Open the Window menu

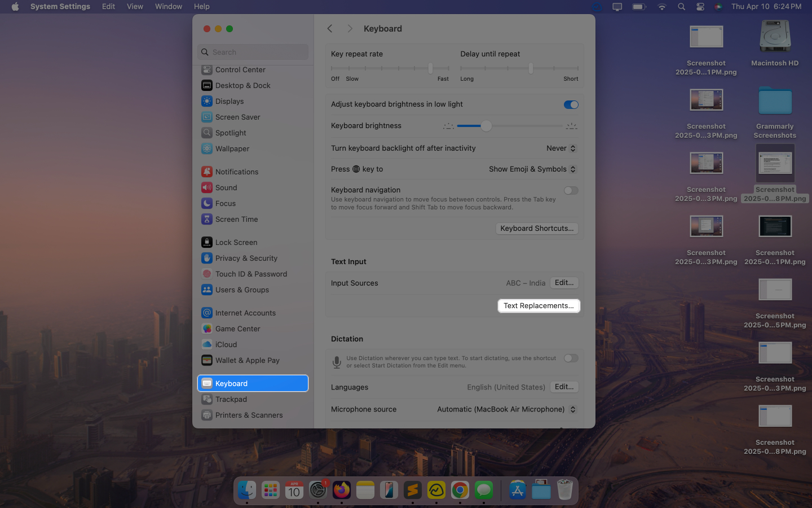point(168,6)
